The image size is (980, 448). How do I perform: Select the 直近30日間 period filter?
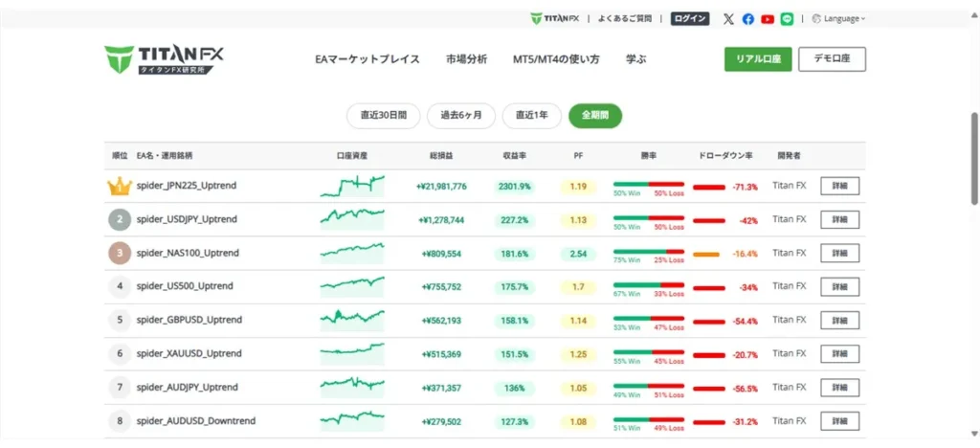(x=383, y=116)
